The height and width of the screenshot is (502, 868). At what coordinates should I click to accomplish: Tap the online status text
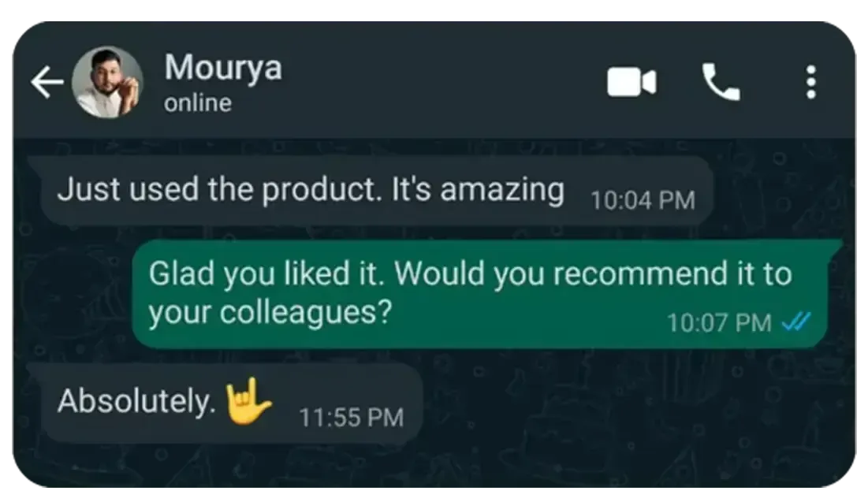pos(198,103)
